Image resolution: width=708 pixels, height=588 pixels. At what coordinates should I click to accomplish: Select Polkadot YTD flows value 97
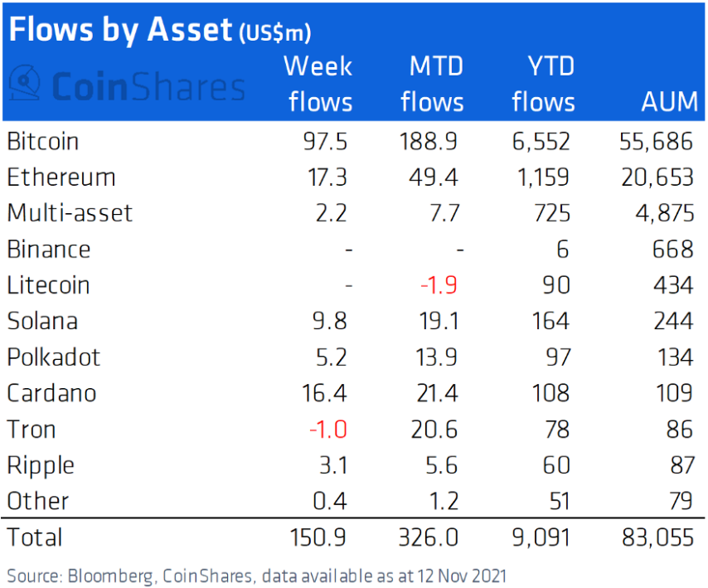point(559,357)
